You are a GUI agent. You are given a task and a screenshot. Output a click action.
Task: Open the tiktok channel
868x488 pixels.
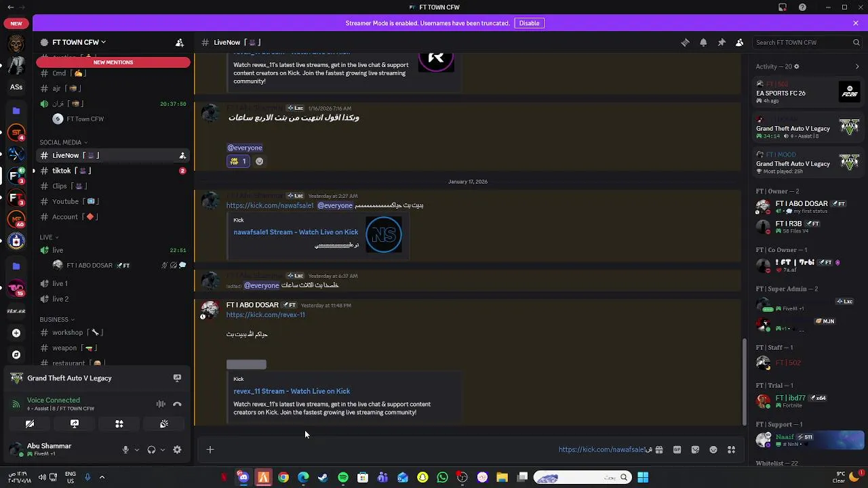[x=113, y=171]
